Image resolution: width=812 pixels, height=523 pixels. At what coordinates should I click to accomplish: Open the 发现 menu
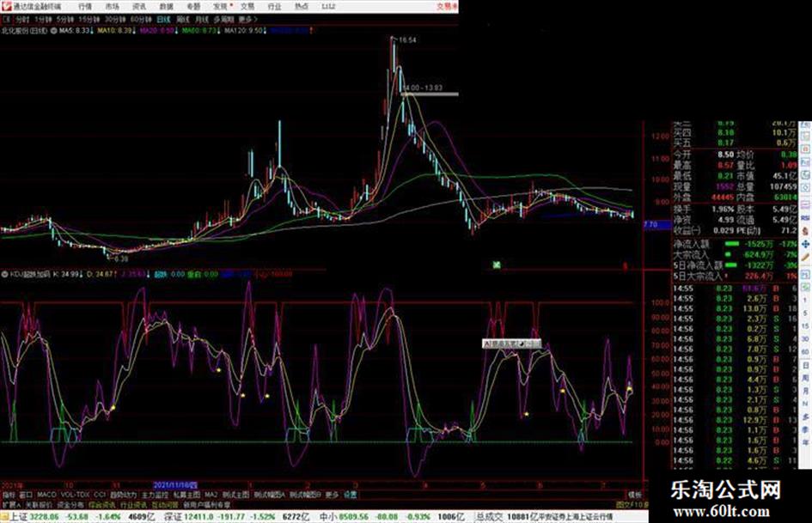tap(221, 6)
